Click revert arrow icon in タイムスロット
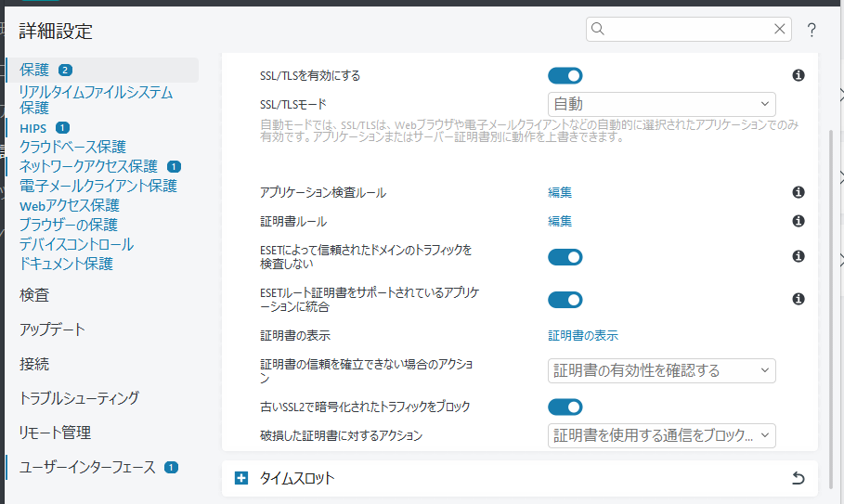The height and width of the screenshot is (504, 844). [x=798, y=479]
